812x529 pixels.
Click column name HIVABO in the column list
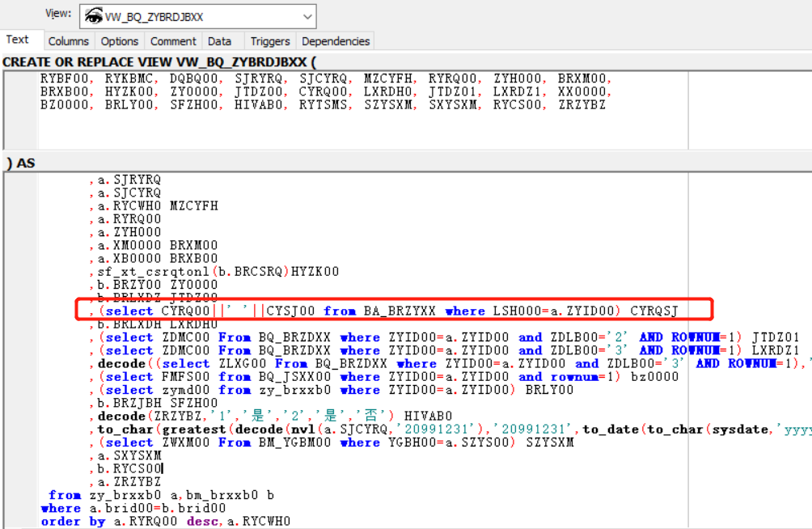(259, 104)
